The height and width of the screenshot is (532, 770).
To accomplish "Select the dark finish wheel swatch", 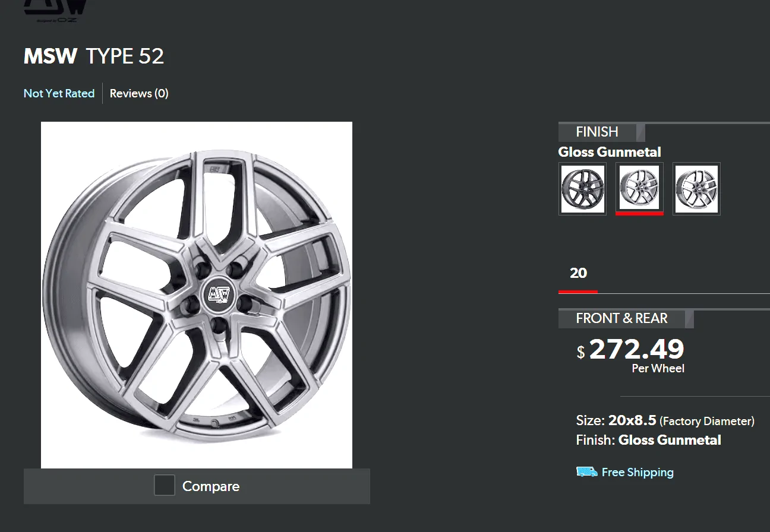I will pos(582,189).
